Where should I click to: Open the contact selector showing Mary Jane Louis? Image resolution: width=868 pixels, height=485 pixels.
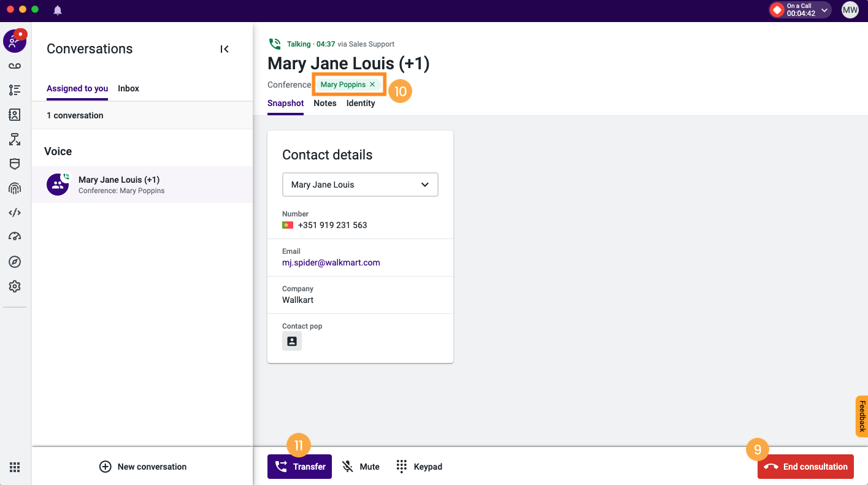click(x=360, y=185)
